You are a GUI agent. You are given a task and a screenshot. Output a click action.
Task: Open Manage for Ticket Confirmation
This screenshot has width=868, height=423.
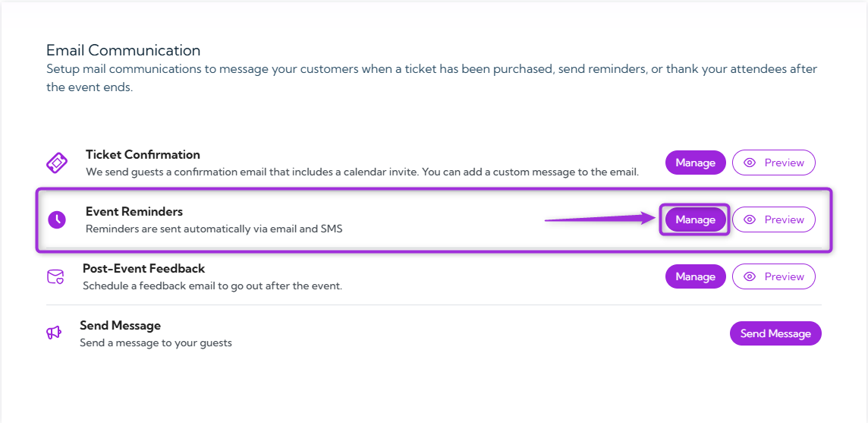[695, 163]
